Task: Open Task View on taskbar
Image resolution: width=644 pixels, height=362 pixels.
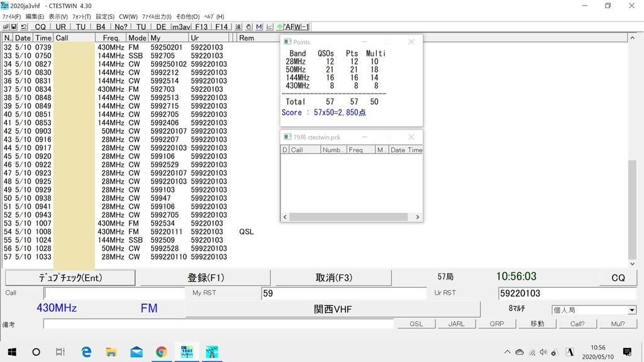Action: pos(60,352)
